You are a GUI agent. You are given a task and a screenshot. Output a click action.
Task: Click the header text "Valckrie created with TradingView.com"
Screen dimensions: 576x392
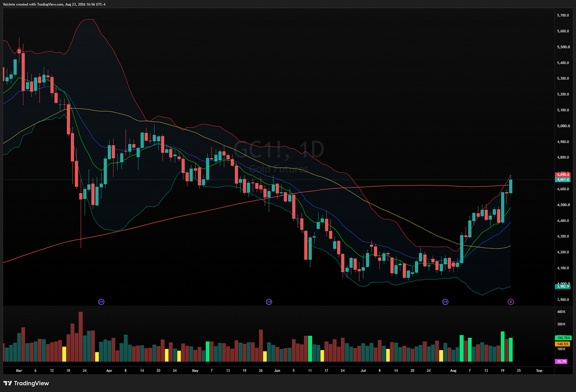pos(33,4)
